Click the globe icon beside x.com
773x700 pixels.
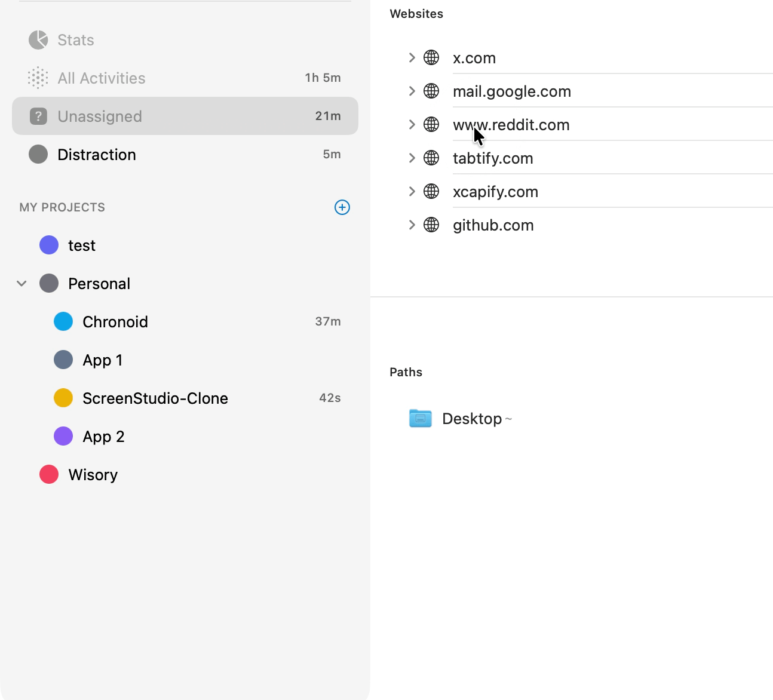click(x=431, y=58)
